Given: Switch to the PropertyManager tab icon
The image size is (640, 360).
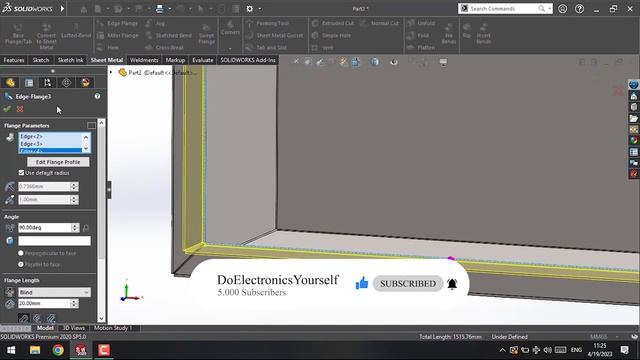Looking at the screenshot, I should coord(29,82).
